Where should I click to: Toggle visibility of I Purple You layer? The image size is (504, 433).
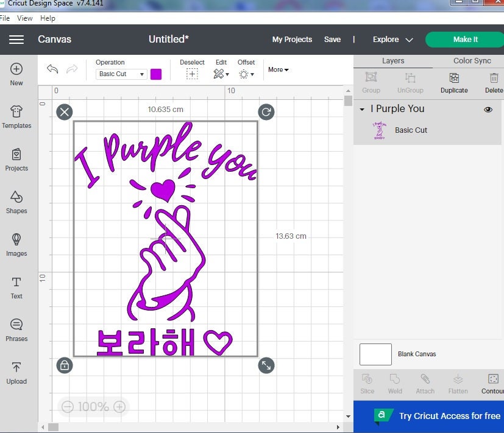(488, 109)
